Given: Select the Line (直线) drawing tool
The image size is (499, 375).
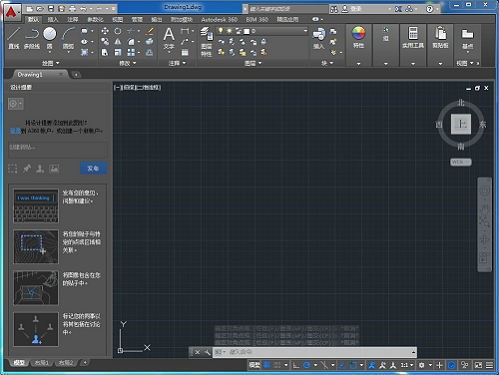Looking at the screenshot, I should point(13,38).
